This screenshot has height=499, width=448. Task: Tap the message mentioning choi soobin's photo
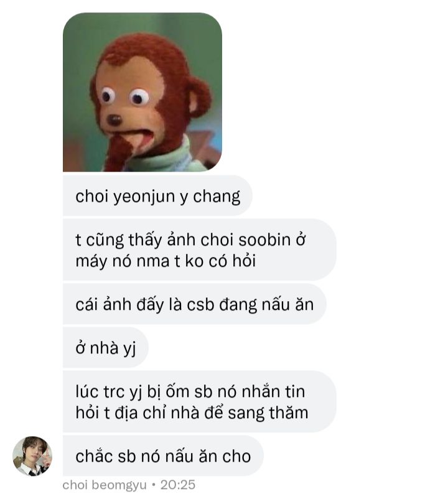pyautogui.click(x=200, y=250)
